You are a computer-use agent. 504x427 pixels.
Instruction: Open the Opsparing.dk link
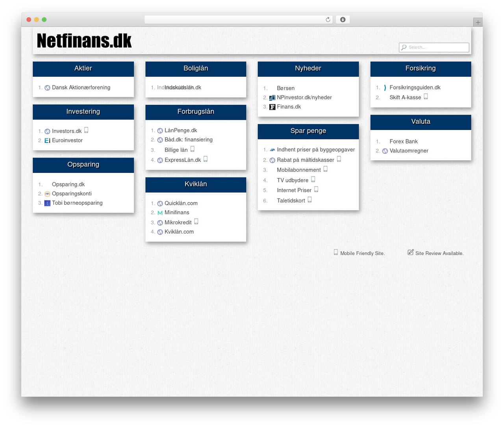pyautogui.click(x=69, y=185)
